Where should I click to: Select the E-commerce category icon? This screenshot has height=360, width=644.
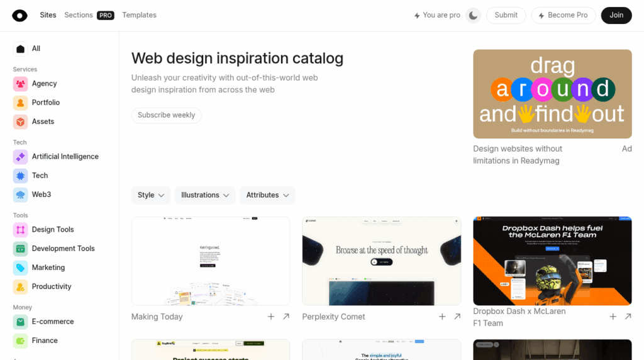pyautogui.click(x=21, y=322)
